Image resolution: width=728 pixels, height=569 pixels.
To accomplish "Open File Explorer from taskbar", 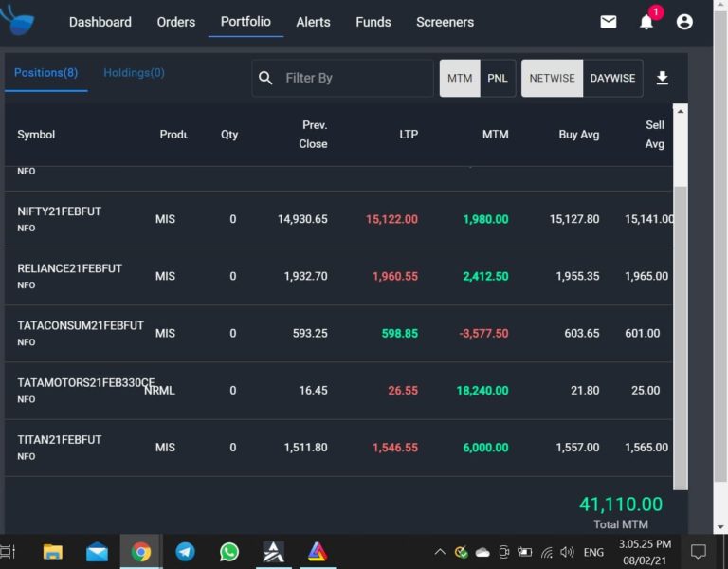I will (53, 552).
